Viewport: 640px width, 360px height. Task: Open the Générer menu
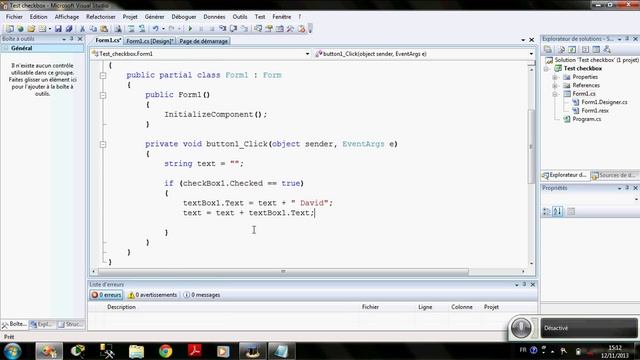click(x=154, y=17)
